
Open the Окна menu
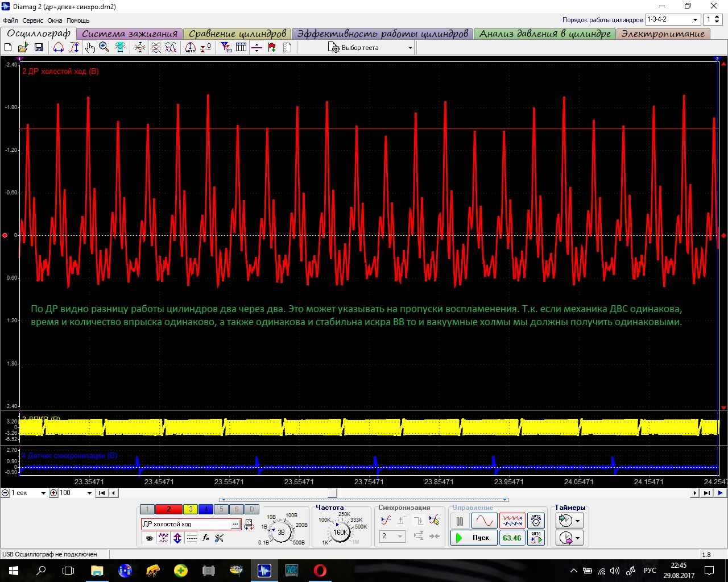pos(55,20)
